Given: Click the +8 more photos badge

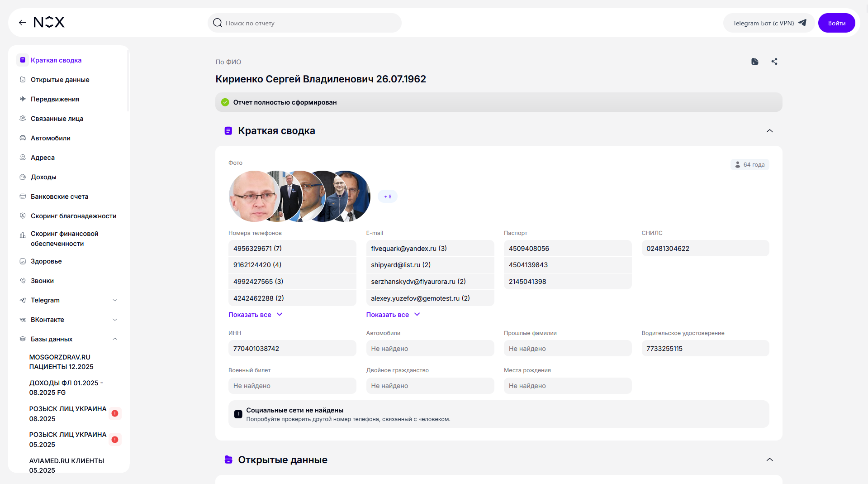Looking at the screenshot, I should tap(388, 196).
